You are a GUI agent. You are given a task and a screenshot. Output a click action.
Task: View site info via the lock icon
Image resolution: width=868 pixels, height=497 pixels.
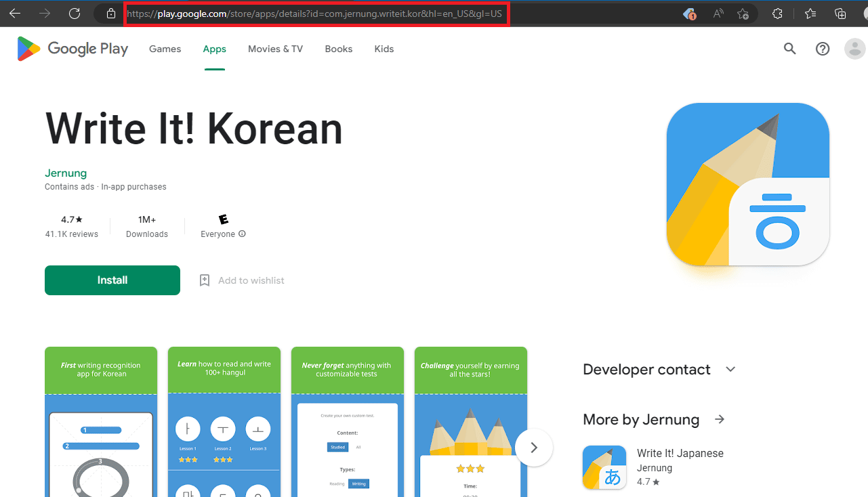(111, 14)
